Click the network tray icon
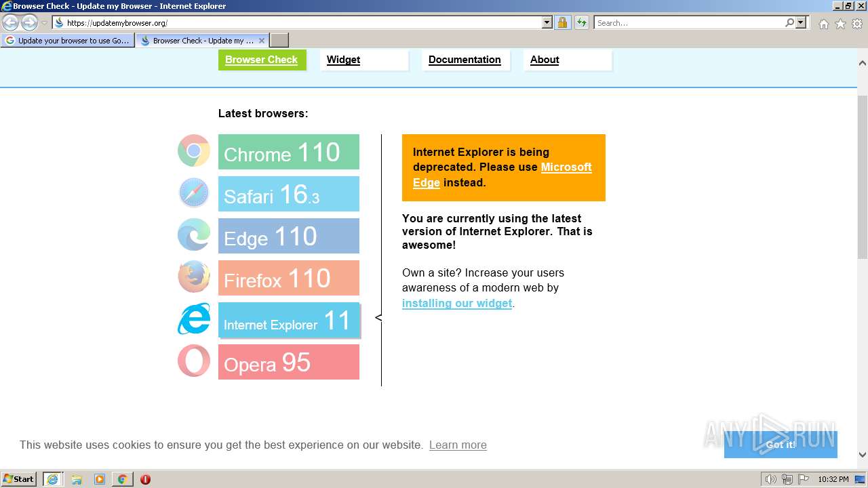This screenshot has height=488, width=868. tap(787, 479)
